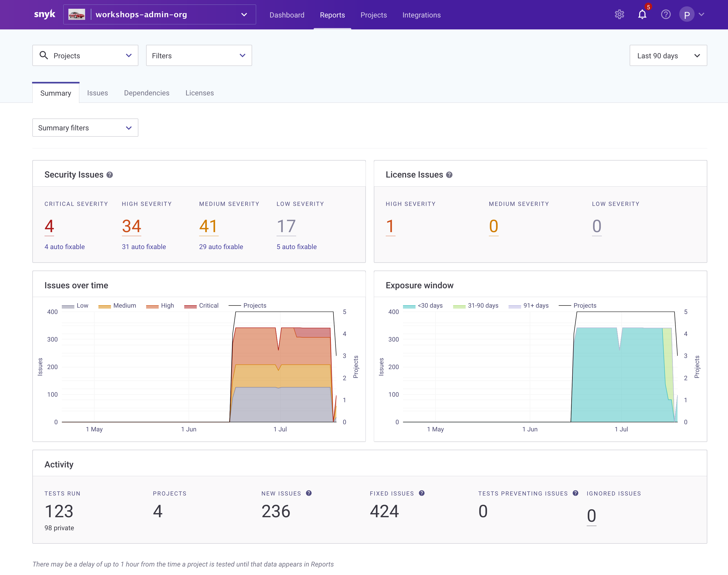This screenshot has height=575, width=728.
Task: Toggle 31-90 days series in Exposure window legend
Action: pyautogui.click(x=475, y=305)
